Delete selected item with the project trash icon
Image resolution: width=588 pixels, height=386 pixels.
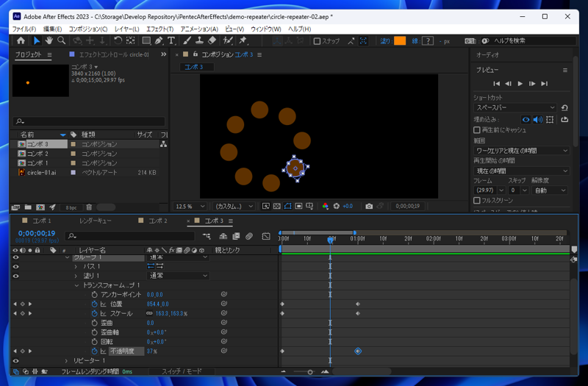click(x=89, y=208)
